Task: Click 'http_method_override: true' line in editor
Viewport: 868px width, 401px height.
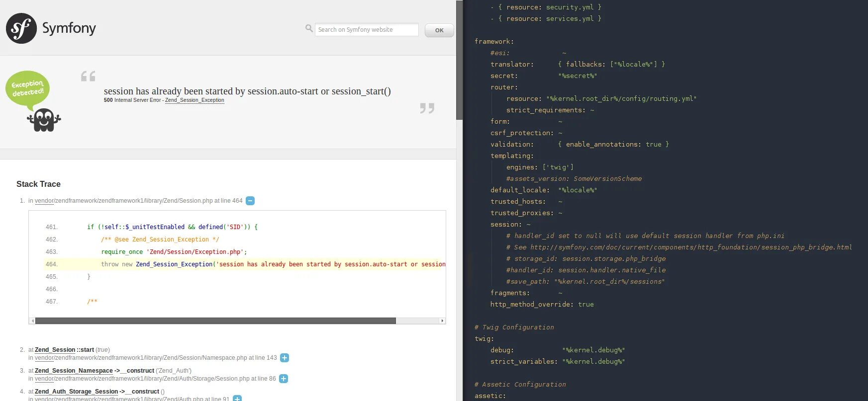Action: tap(542, 305)
